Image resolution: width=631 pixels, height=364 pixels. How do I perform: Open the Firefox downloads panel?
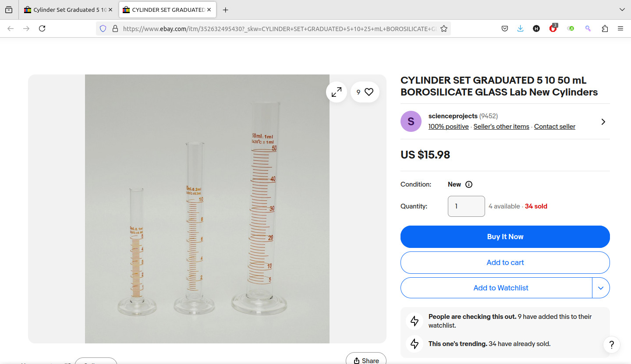[520, 28]
